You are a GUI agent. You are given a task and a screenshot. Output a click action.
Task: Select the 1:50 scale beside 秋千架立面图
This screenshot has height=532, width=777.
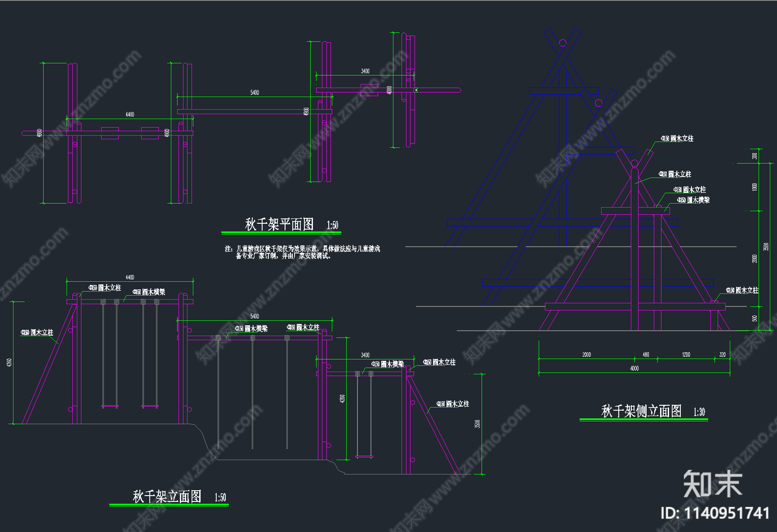[220, 498]
